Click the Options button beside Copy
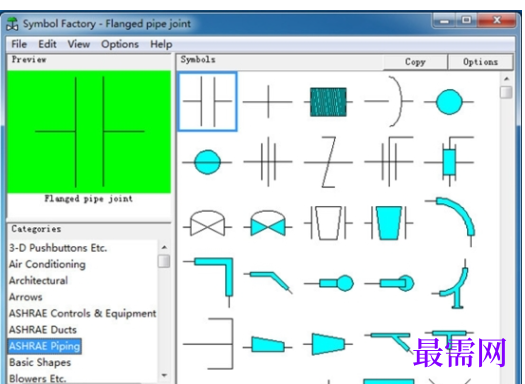Screen dimensions: 525x384 [x=480, y=62]
